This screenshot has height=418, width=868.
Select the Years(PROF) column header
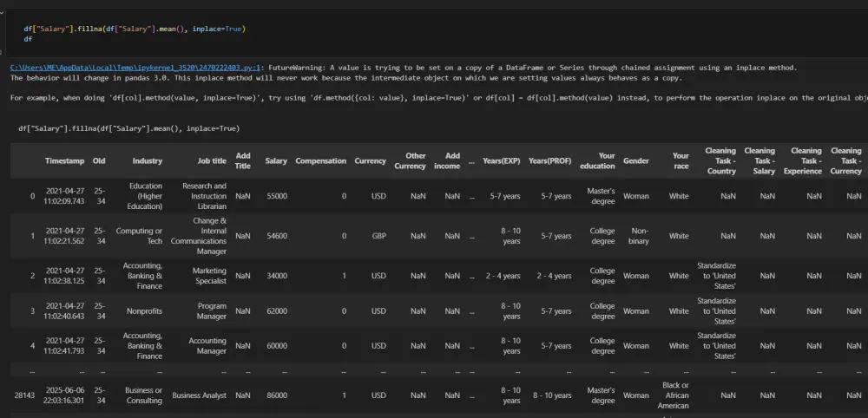click(x=549, y=161)
